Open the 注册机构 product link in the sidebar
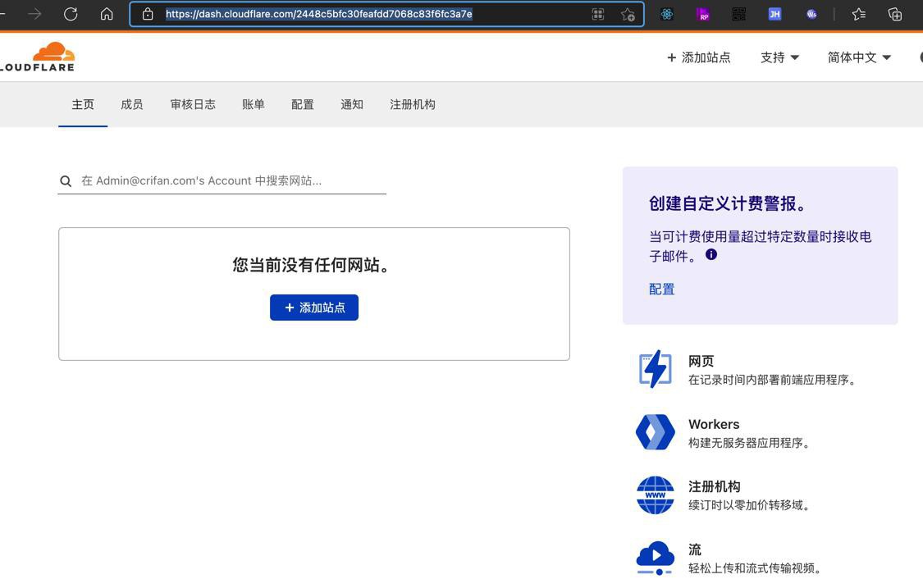The height and width of the screenshot is (588, 923). [x=715, y=486]
